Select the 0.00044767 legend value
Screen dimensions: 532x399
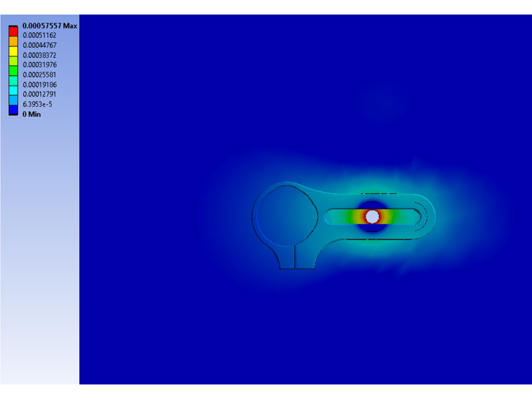point(40,45)
